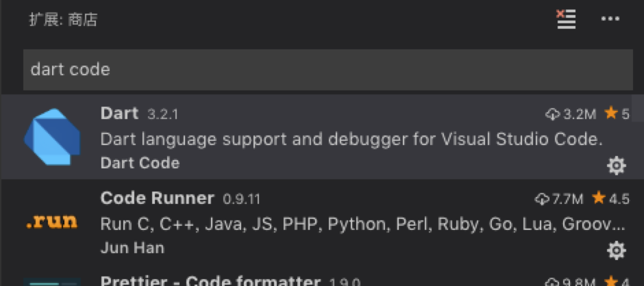Click the 'Dart Code' publisher name

click(x=140, y=164)
